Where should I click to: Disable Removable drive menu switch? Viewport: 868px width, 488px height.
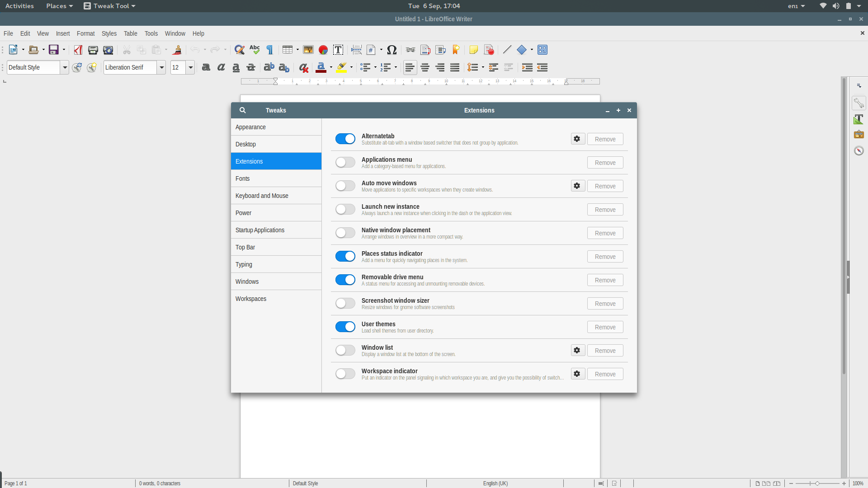click(345, 280)
